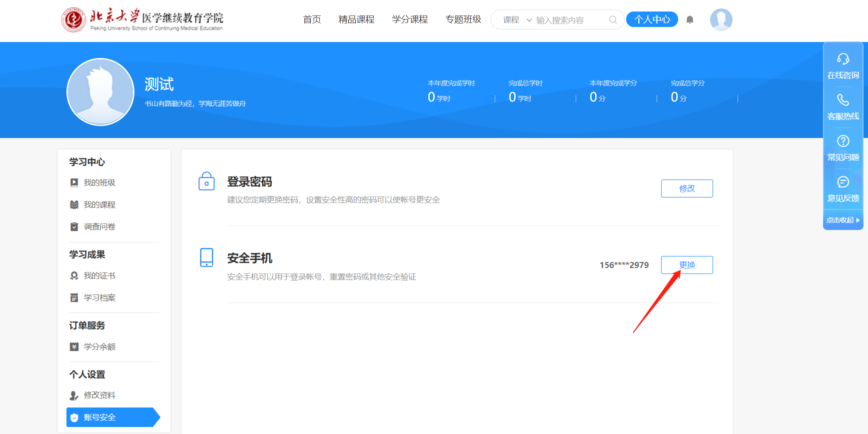Open 常见问题 question mark icon

click(843, 141)
